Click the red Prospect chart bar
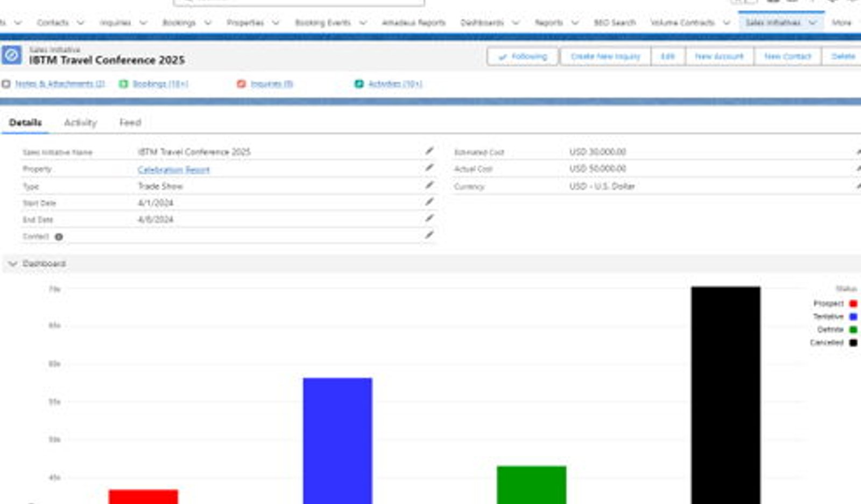861x504 pixels. coord(143,496)
